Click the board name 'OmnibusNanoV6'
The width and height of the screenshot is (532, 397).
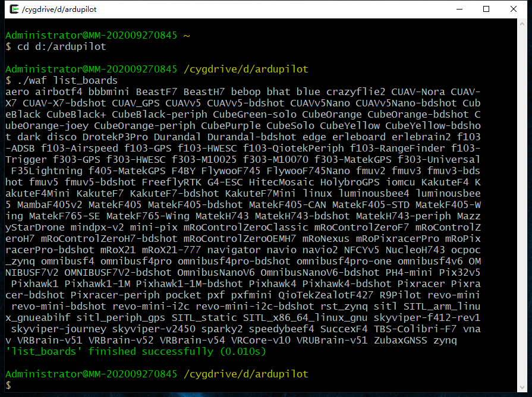pos(216,272)
